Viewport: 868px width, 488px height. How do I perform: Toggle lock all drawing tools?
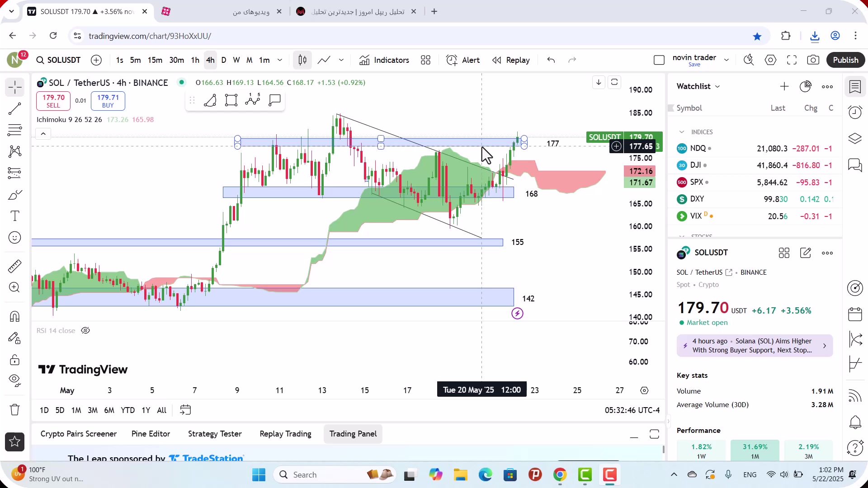point(15,360)
